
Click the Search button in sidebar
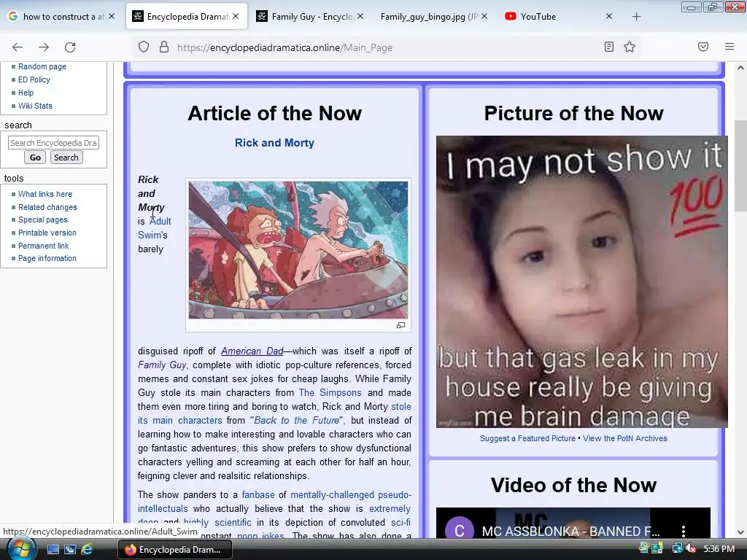point(66,157)
